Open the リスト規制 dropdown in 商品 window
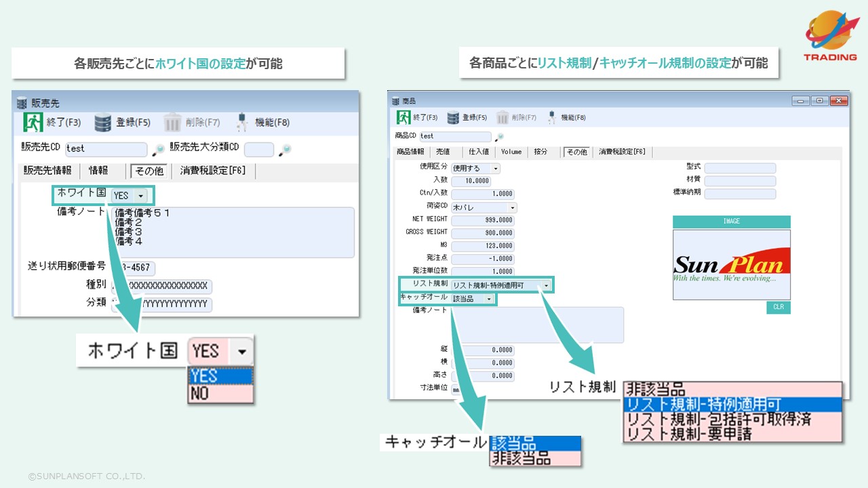 (547, 285)
